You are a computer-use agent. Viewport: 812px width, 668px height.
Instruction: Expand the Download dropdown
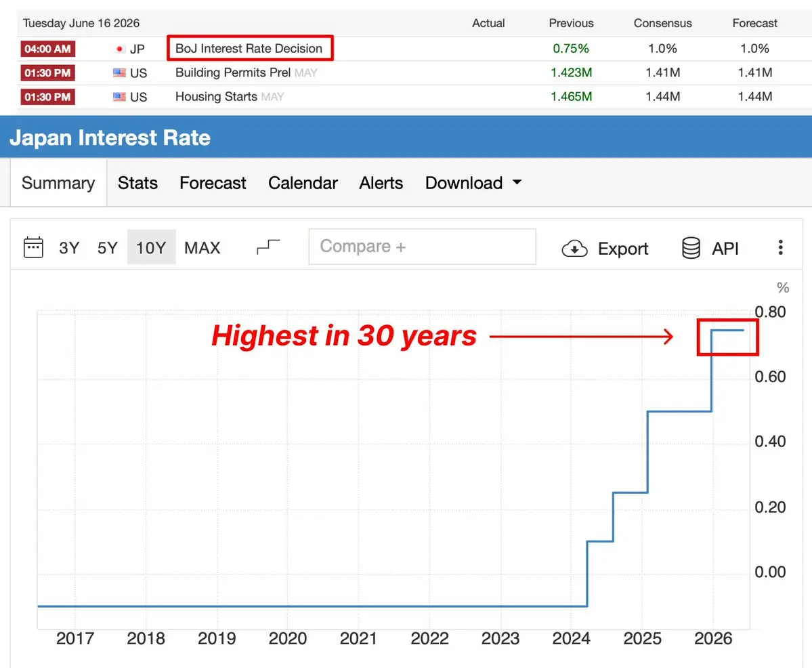[x=473, y=183]
